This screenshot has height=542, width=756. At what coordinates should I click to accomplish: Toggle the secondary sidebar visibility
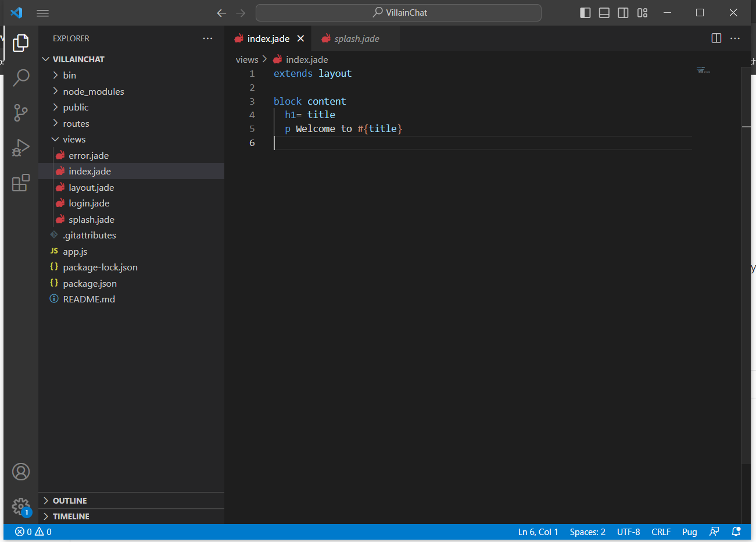click(x=623, y=12)
